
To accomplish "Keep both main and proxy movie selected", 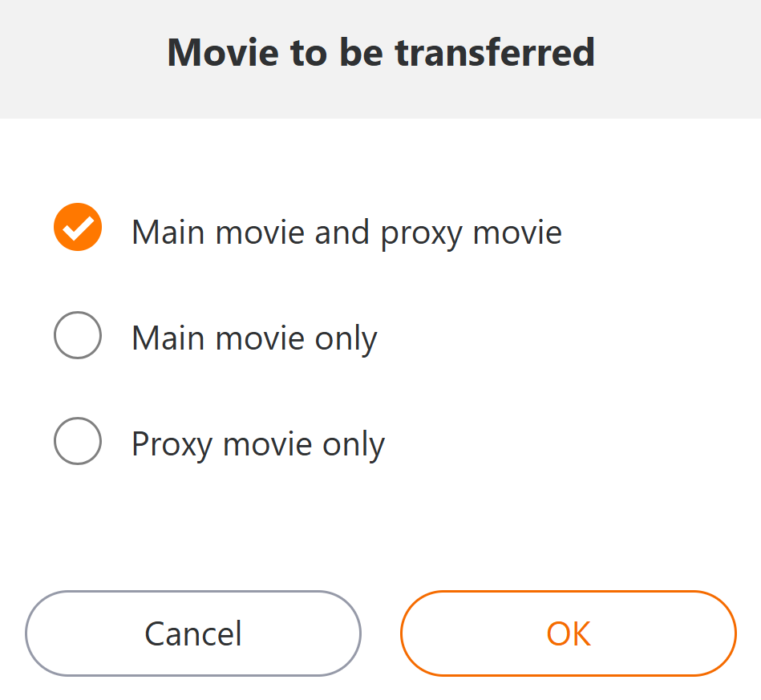I will pyautogui.click(x=78, y=228).
